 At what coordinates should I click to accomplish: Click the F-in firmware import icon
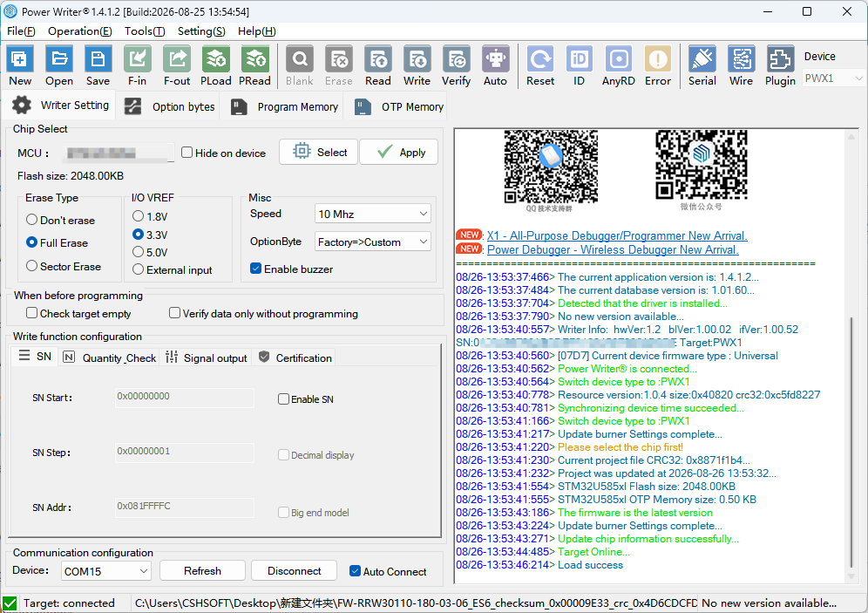tap(138, 65)
